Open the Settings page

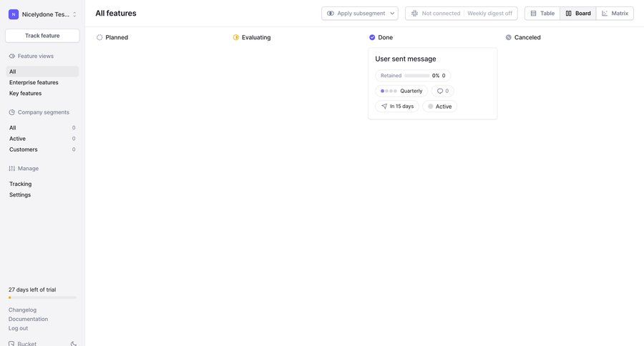pyautogui.click(x=20, y=195)
